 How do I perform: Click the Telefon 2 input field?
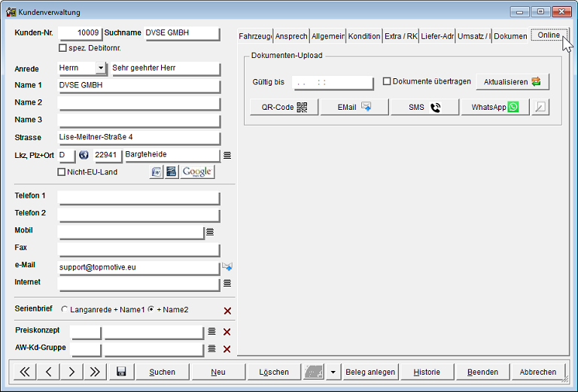(x=139, y=214)
